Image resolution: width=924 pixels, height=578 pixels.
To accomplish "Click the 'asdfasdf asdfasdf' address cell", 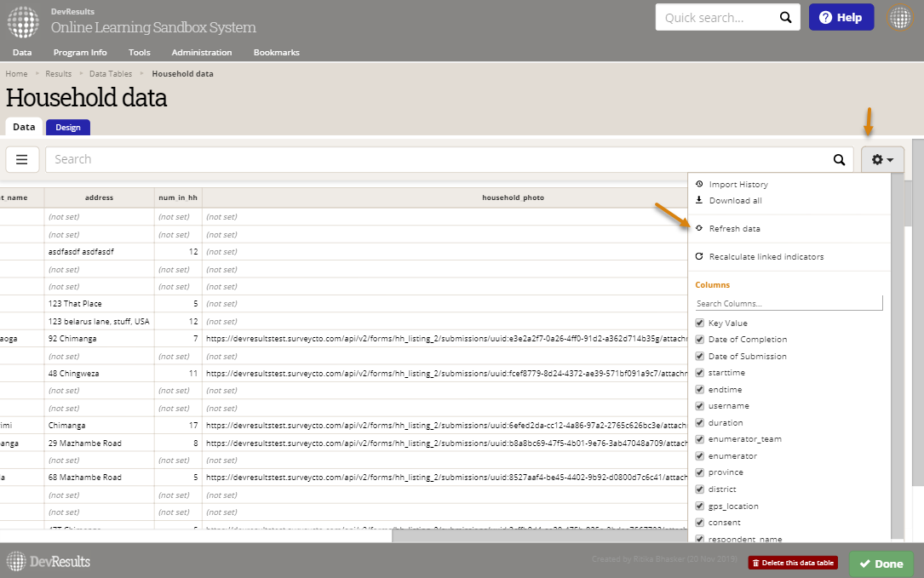I will click(x=99, y=252).
